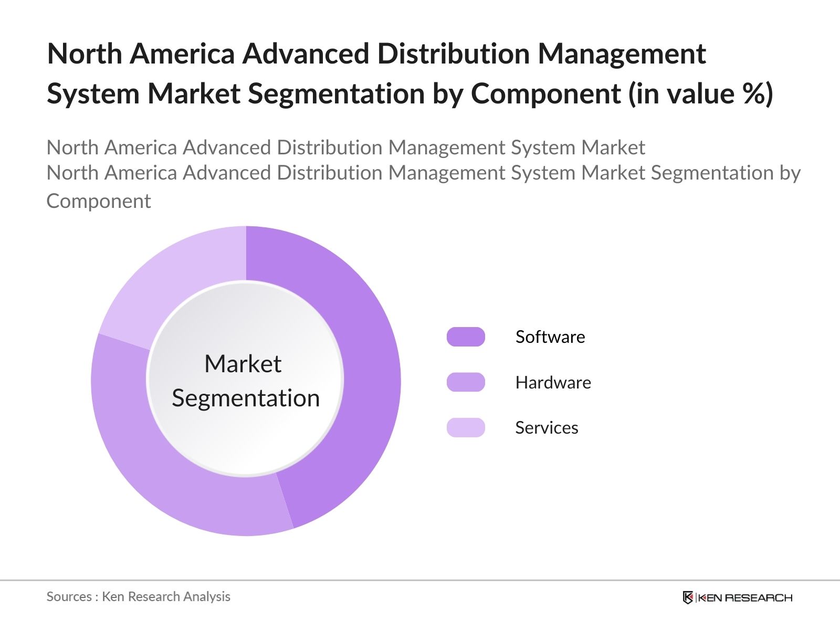Screen dimensions: 840x630
Task: Select the Software legend swatch
Action: 465,337
